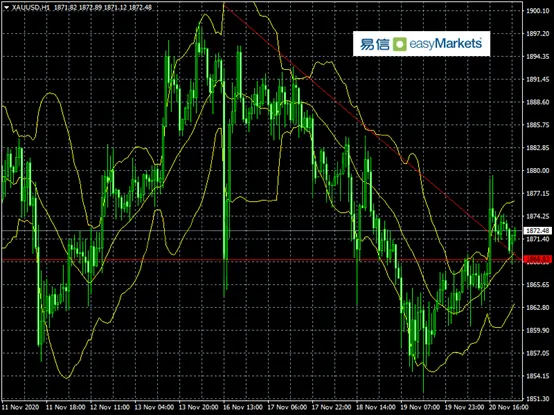Select the green easyMarkets square icon

click(399, 44)
